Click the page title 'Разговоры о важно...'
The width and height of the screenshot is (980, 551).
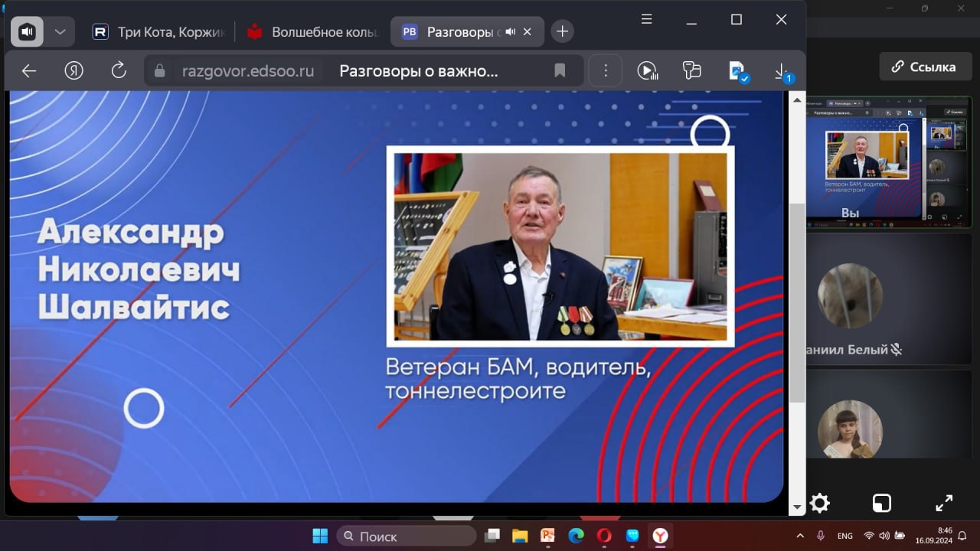coord(419,71)
